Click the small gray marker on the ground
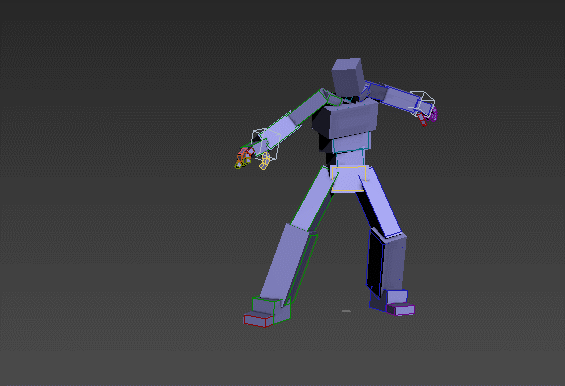Image resolution: width=565 pixels, height=386 pixels. (346, 311)
